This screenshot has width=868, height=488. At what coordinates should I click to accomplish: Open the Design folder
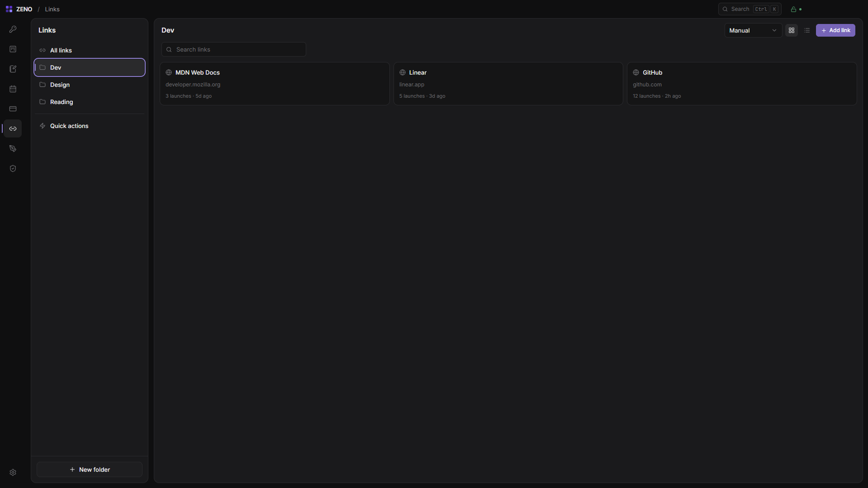[90, 85]
